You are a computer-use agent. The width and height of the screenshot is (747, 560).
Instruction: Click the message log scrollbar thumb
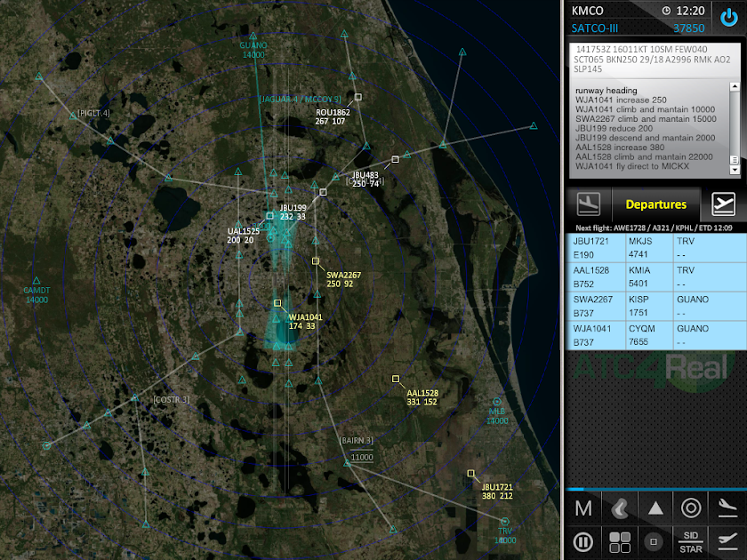pyautogui.click(x=735, y=160)
